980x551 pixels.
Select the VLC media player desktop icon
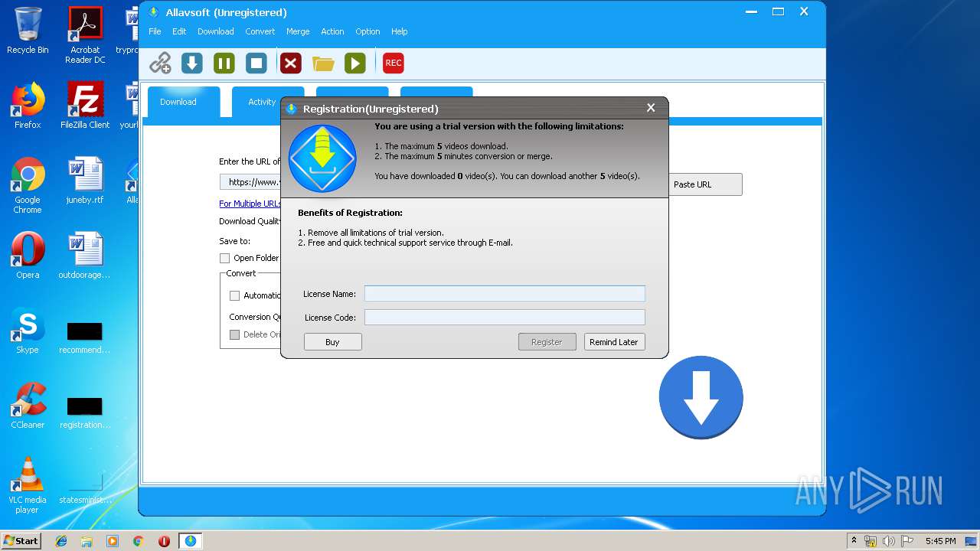[x=28, y=485]
